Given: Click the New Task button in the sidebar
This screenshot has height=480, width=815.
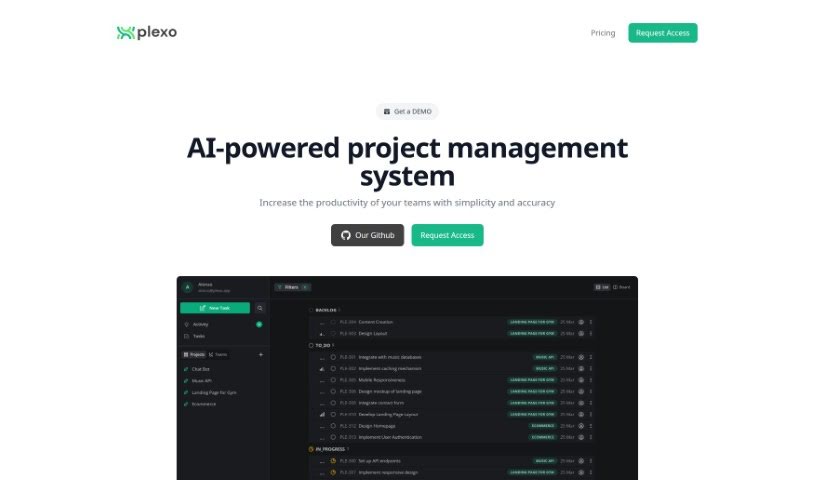Looking at the screenshot, I should point(215,308).
